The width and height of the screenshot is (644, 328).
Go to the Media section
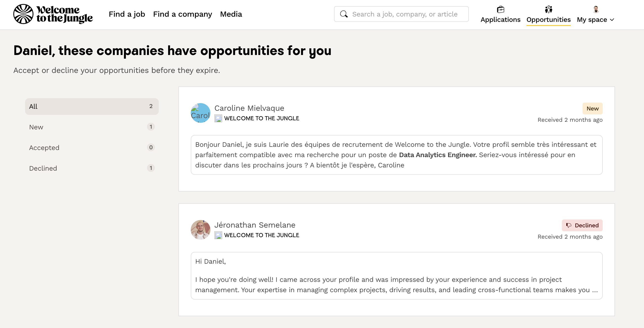231,14
